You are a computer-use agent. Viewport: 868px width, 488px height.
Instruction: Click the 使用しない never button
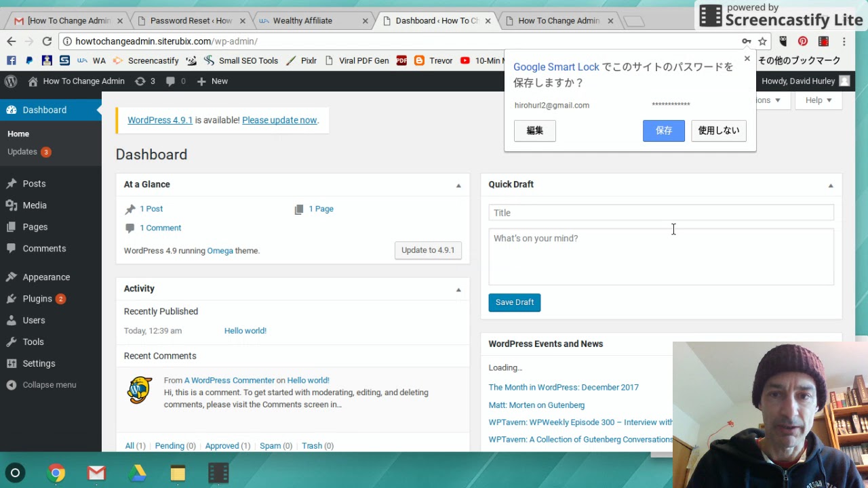pyautogui.click(x=719, y=131)
